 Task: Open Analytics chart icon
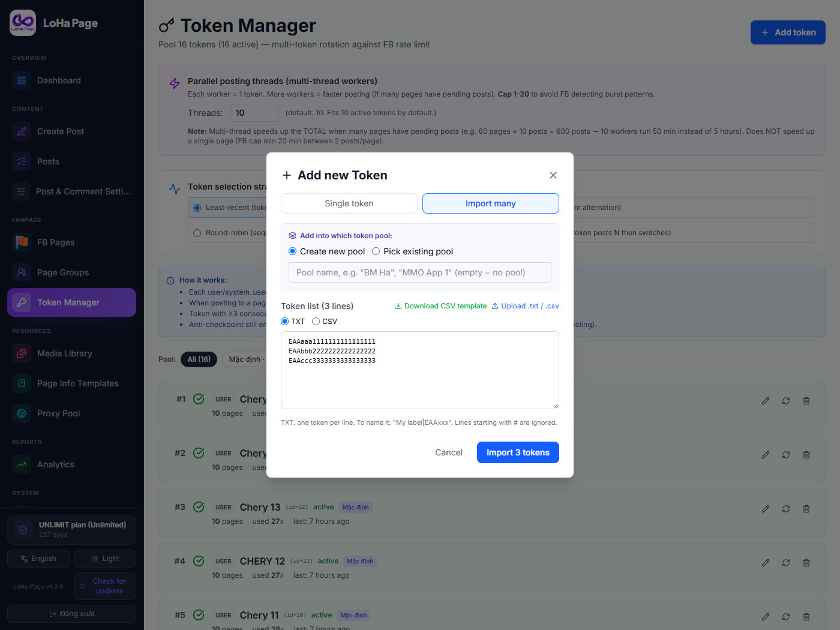click(22, 464)
